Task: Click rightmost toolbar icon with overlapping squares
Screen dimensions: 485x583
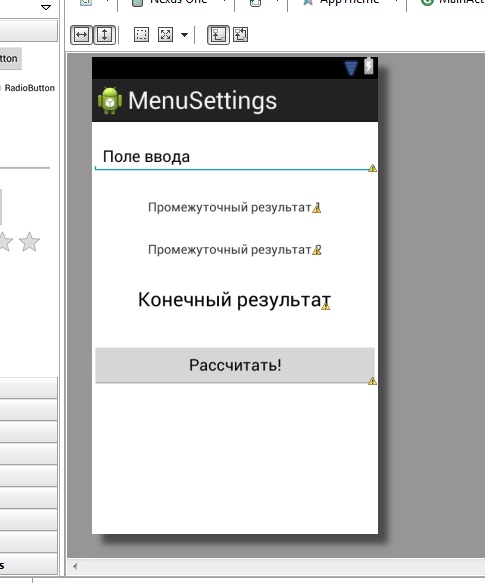Action: pos(241,35)
